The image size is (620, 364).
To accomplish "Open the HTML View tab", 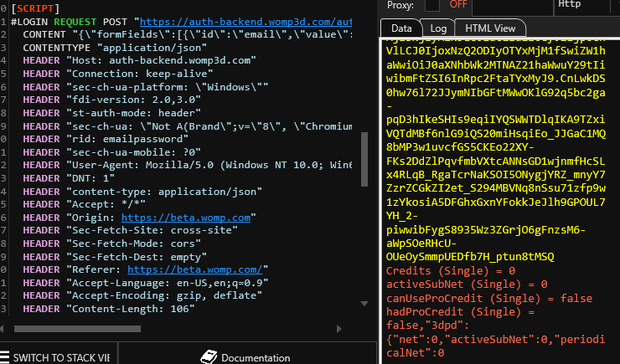I will [x=490, y=28].
